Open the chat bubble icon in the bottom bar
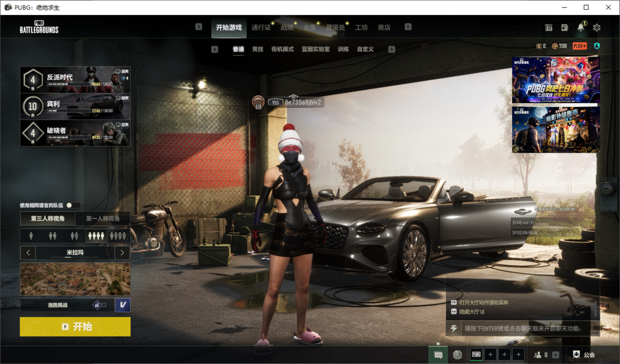Viewport: 620px width, 364px height. tap(438, 355)
